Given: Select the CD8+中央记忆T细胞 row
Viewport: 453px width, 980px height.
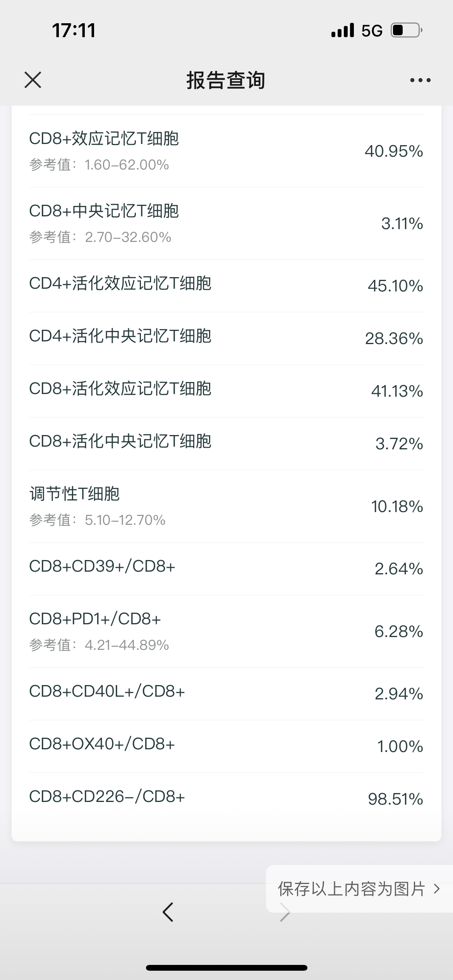Looking at the screenshot, I should point(226,223).
